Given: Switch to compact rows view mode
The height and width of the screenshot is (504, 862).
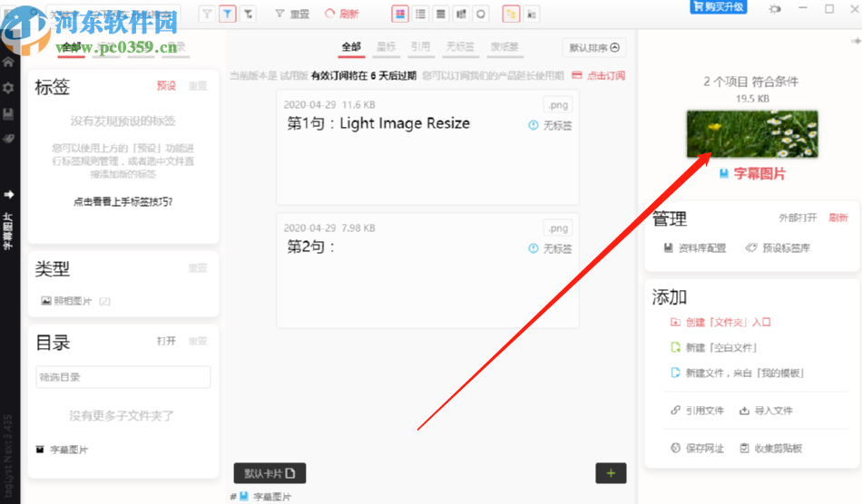Looking at the screenshot, I should click(440, 14).
